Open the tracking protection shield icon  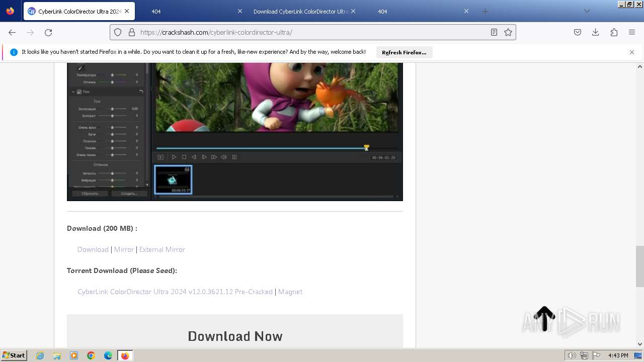(118, 32)
